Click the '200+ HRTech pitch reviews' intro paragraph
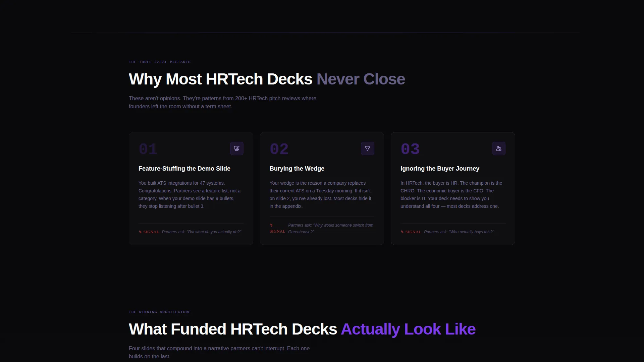644x362 pixels. pyautogui.click(x=222, y=102)
